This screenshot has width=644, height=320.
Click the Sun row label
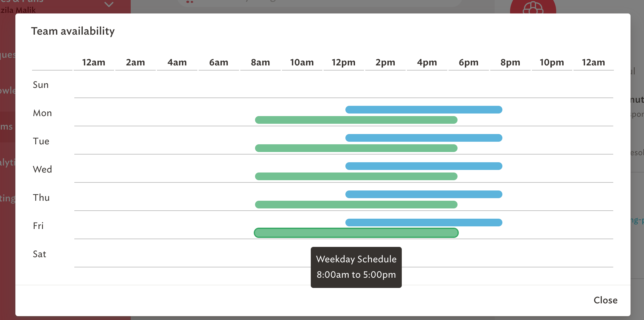click(41, 85)
